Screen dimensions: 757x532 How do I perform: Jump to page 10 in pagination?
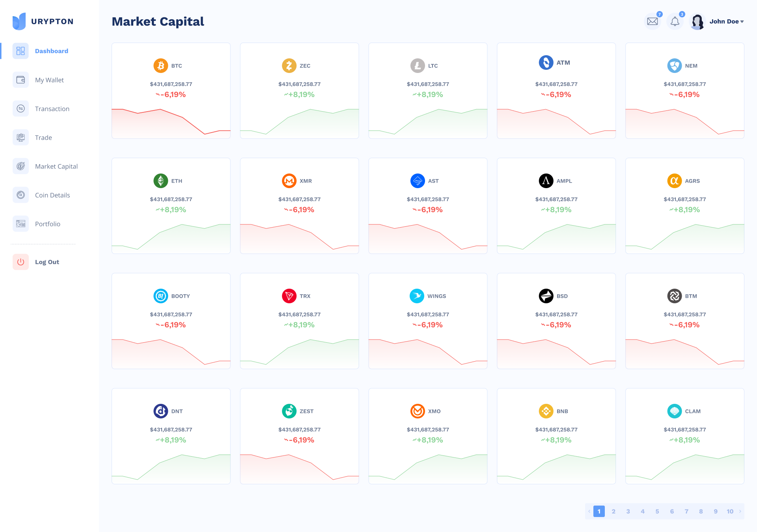pos(730,511)
